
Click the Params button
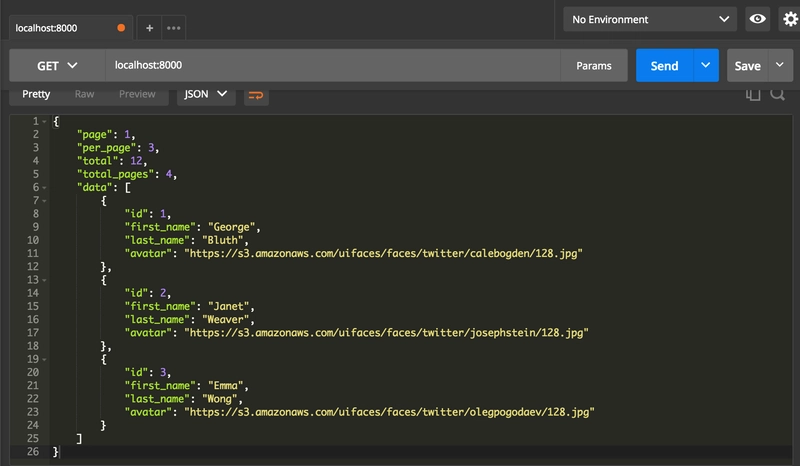(594, 66)
